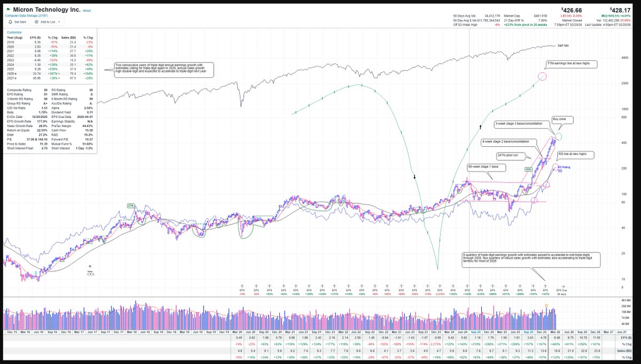Click the S&P 500 line label

pyautogui.click(x=563, y=46)
